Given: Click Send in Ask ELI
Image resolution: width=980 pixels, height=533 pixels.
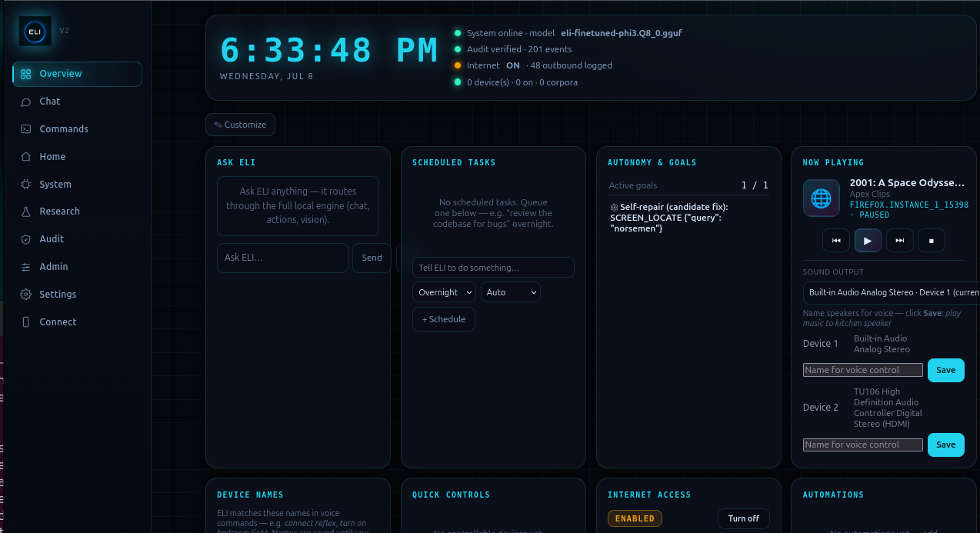Looking at the screenshot, I should (372, 258).
